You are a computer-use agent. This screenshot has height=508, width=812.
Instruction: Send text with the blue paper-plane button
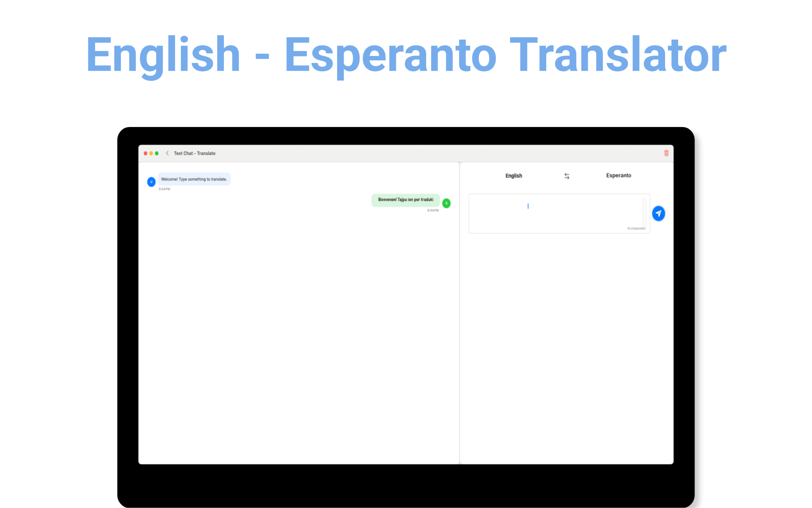tap(658, 213)
